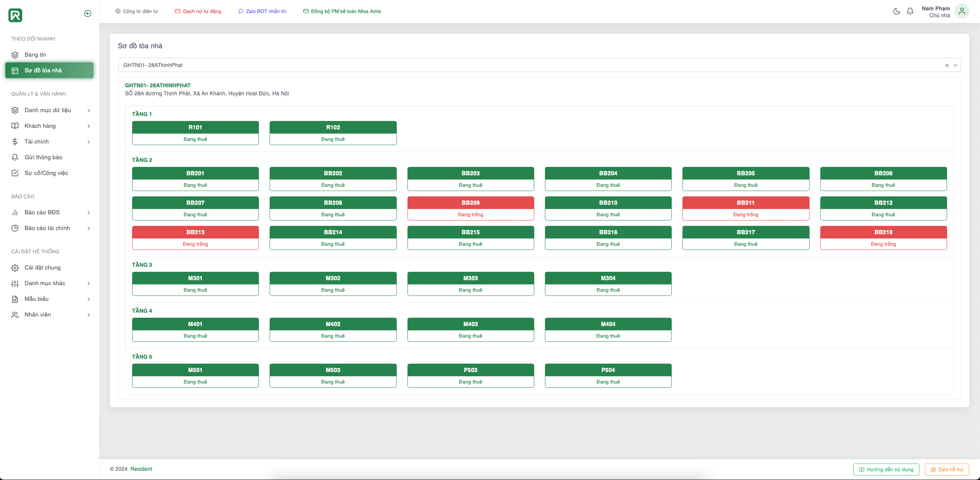
Task: Open notifications via the bell icon
Action: coord(910,11)
